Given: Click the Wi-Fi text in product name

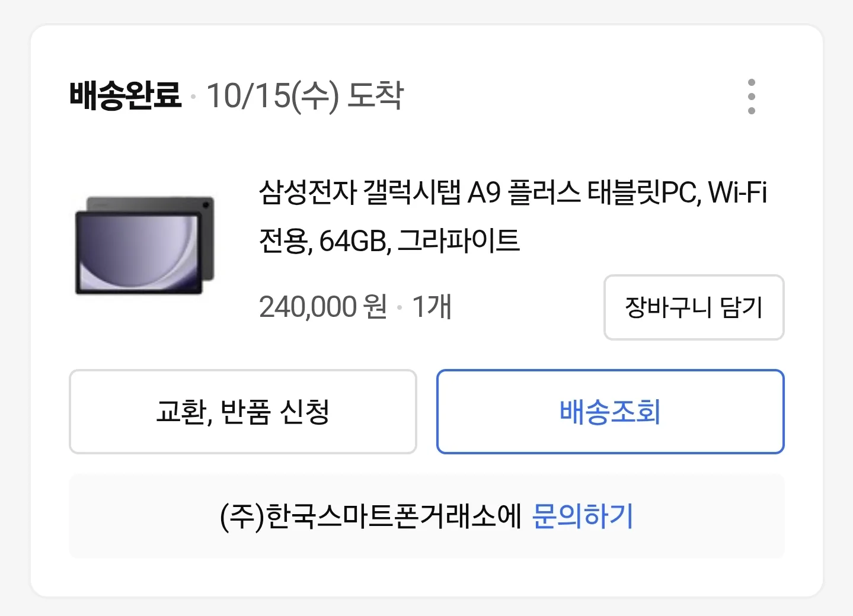Looking at the screenshot, I should pos(737,193).
